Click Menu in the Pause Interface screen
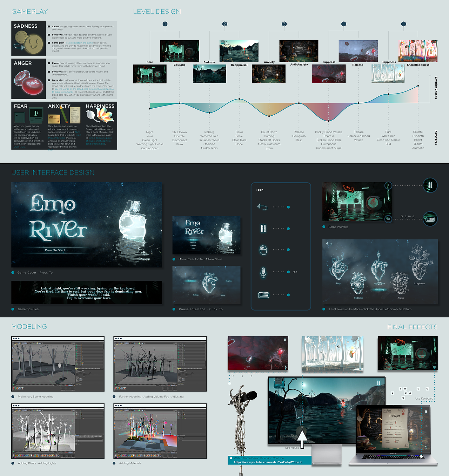The image size is (449, 476). [x=223, y=295]
